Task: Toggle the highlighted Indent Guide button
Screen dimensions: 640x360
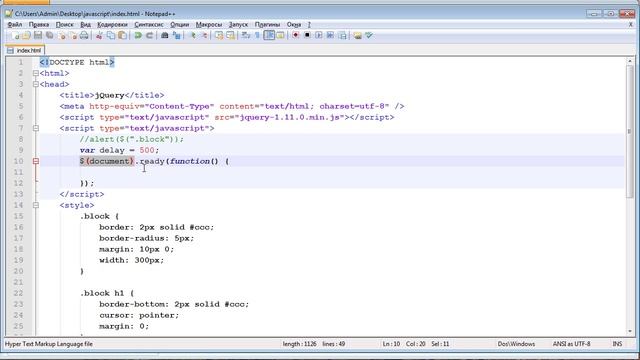Action: pos(269,36)
